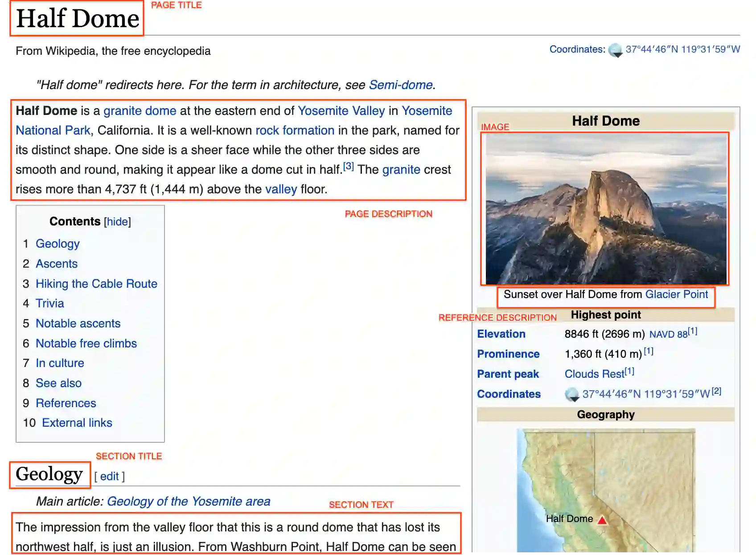Open the Yosemite Valley link
Viewport: 756px width, 555px height.
(x=341, y=111)
